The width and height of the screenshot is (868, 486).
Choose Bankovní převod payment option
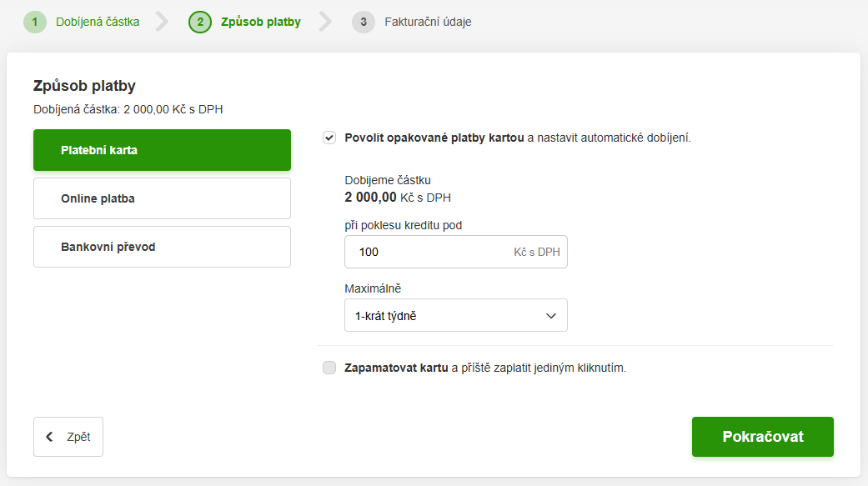click(162, 248)
